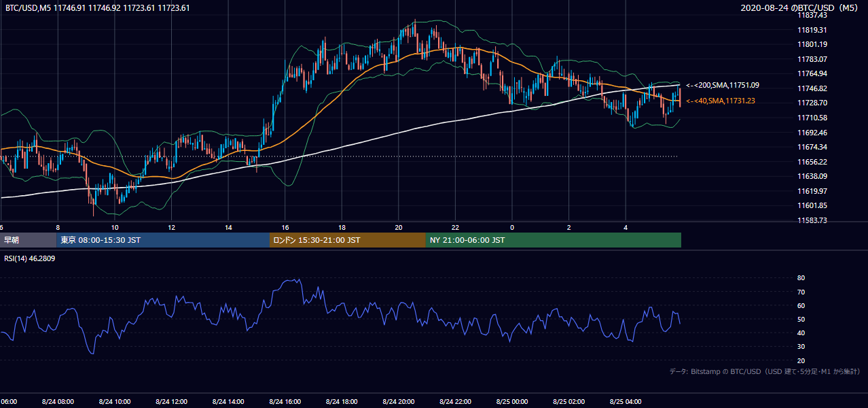
Task: Click the 8/24 14:00 time axis label
Action: coord(228,401)
